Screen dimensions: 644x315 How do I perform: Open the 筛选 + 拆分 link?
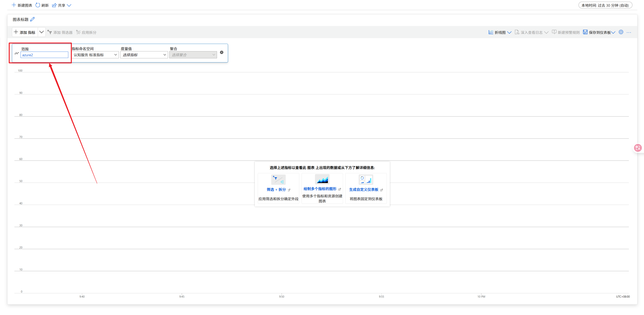[x=276, y=190]
